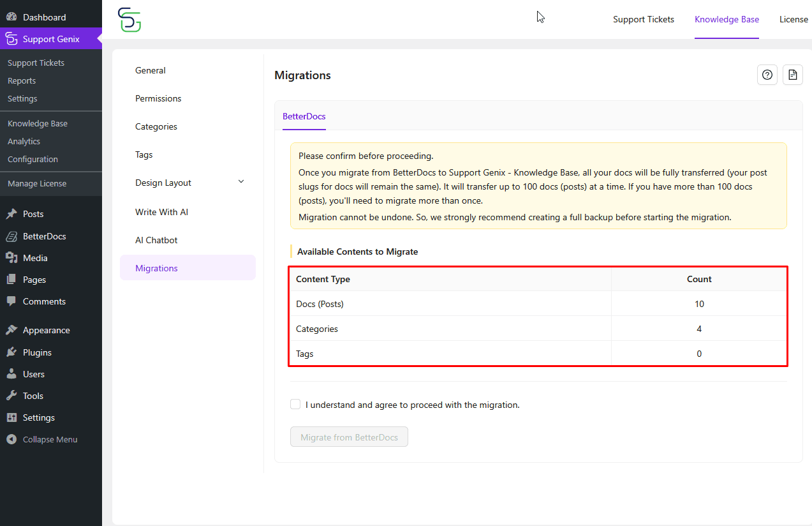
Task: Click the Pages icon in sidebar
Action: tap(11, 280)
